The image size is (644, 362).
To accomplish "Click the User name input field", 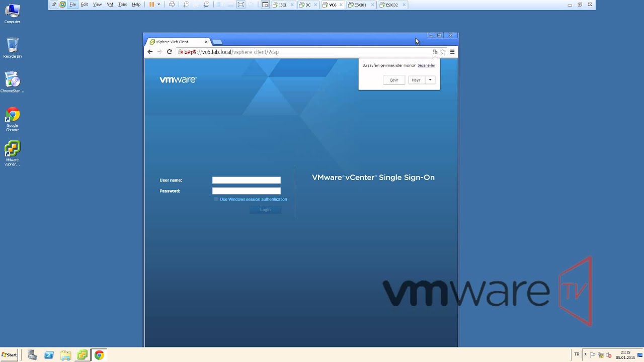I will click(x=247, y=180).
